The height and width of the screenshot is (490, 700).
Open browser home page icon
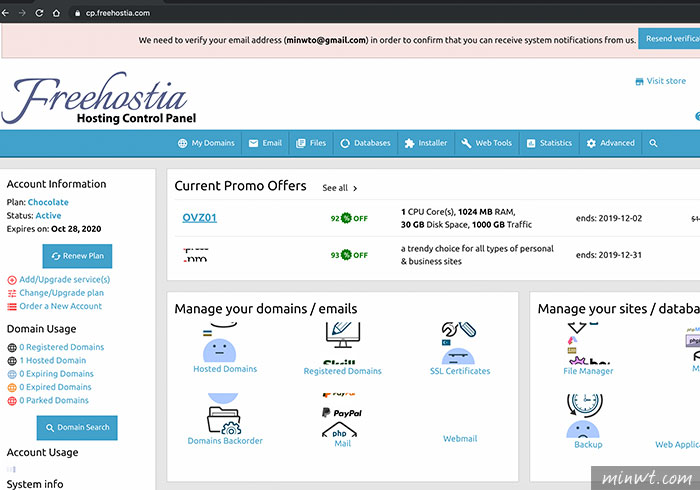coord(56,13)
